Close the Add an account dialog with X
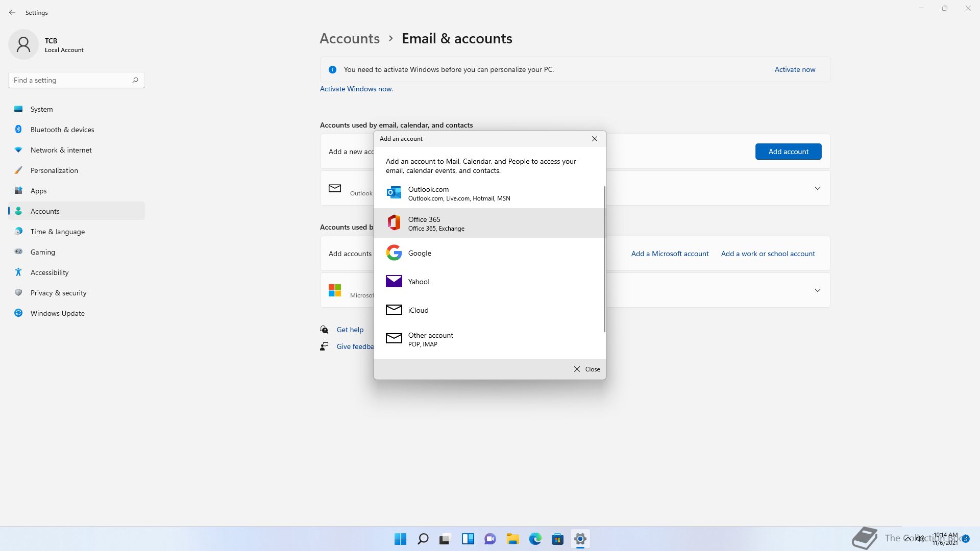This screenshot has height=551, width=980. coord(594,139)
